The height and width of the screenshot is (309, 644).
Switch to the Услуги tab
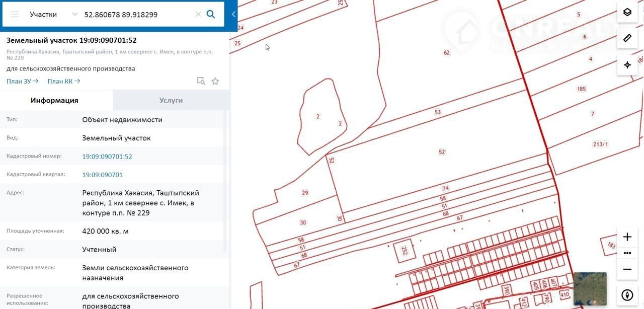coord(171,100)
